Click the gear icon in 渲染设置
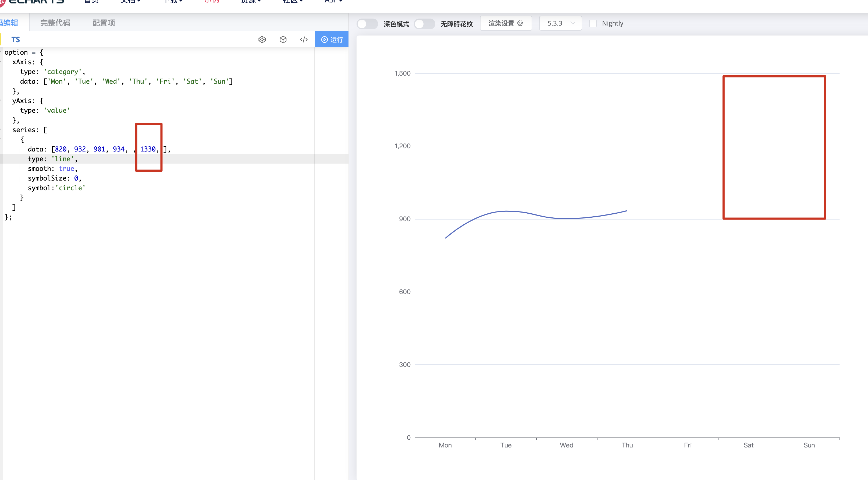 [x=520, y=23]
